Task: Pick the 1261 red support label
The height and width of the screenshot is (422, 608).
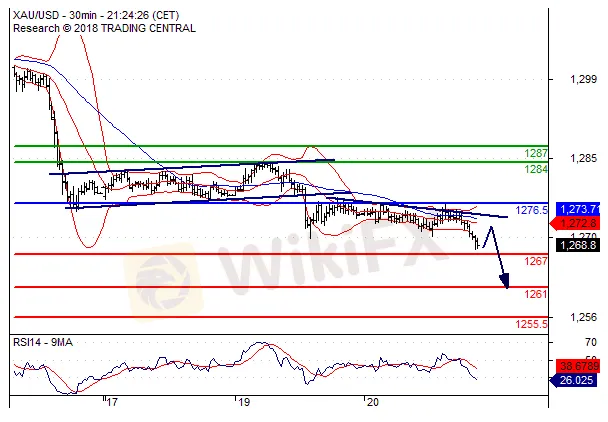Action: tap(536, 294)
